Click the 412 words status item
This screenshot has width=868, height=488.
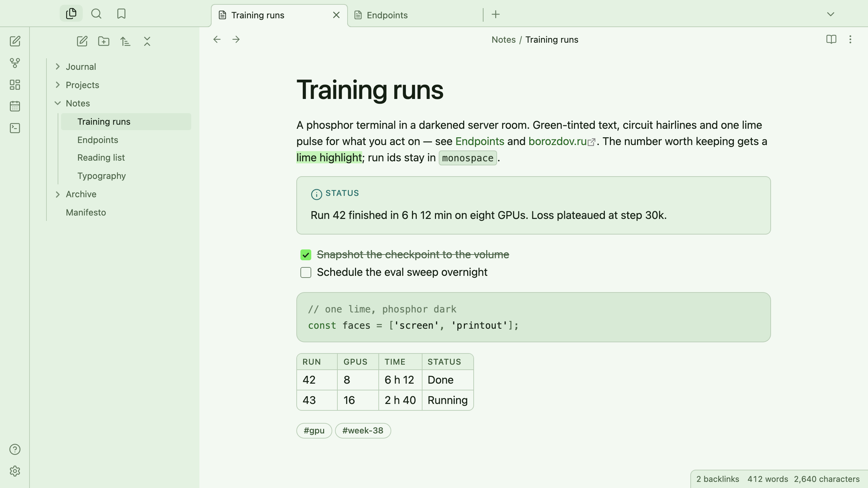[768, 479]
